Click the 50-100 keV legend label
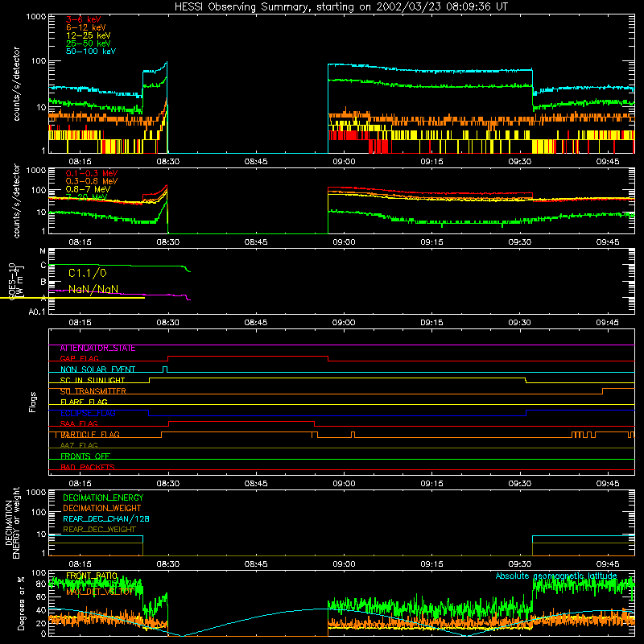 click(x=91, y=52)
